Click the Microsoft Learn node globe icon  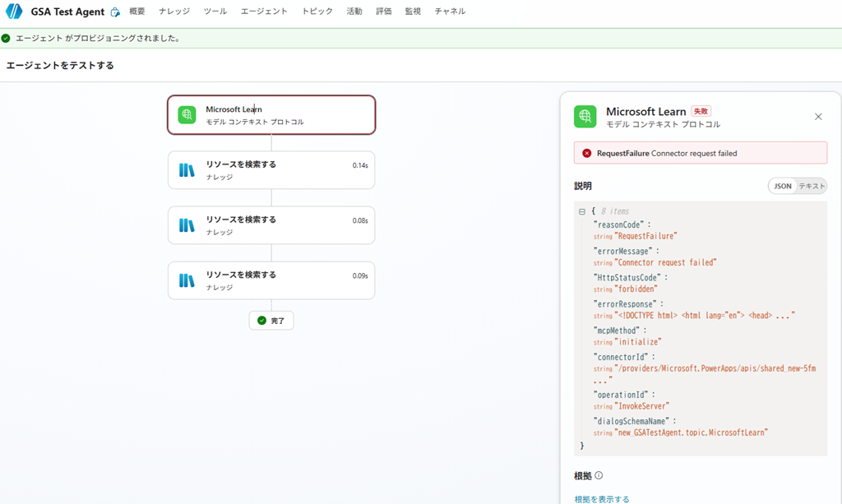pos(187,114)
